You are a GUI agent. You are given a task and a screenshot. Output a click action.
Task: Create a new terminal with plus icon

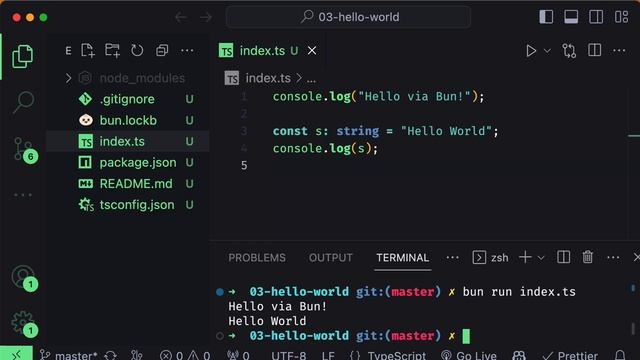(525, 257)
